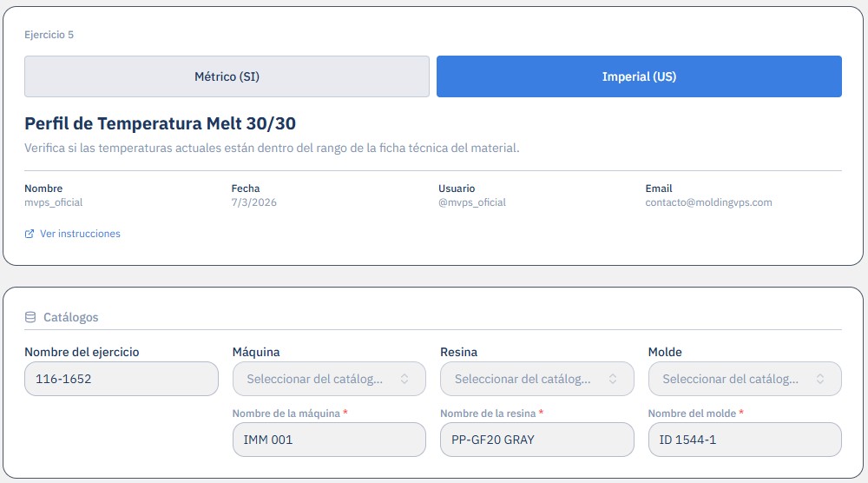The image size is (868, 483).
Task: Edit the Nombre del ejercicio field
Action: tap(122, 379)
